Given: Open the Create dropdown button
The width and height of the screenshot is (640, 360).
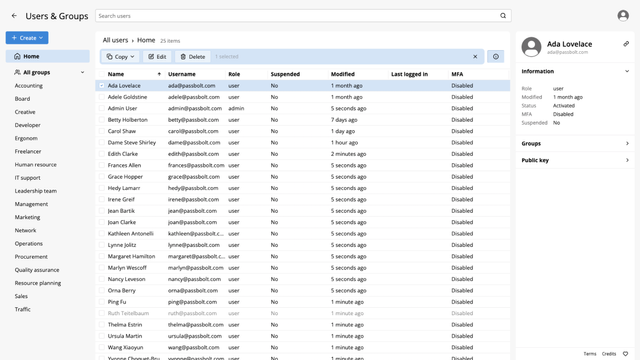Looking at the screenshot, I should [x=27, y=38].
